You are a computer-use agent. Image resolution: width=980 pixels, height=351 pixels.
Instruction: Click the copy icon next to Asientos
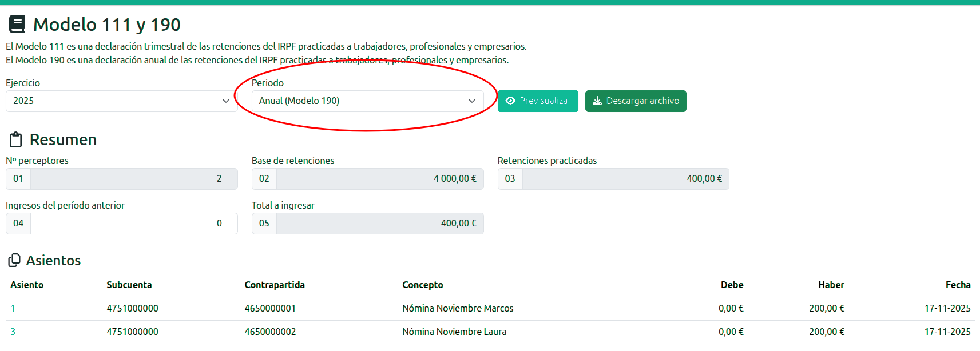coord(14,261)
